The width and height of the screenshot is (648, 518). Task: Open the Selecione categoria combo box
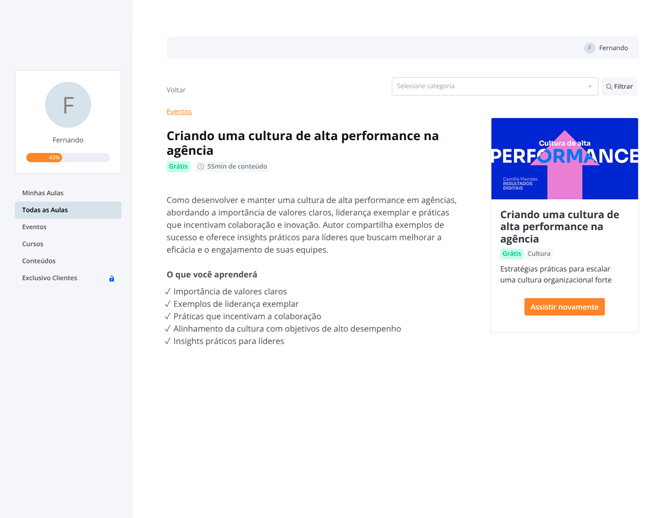point(488,87)
